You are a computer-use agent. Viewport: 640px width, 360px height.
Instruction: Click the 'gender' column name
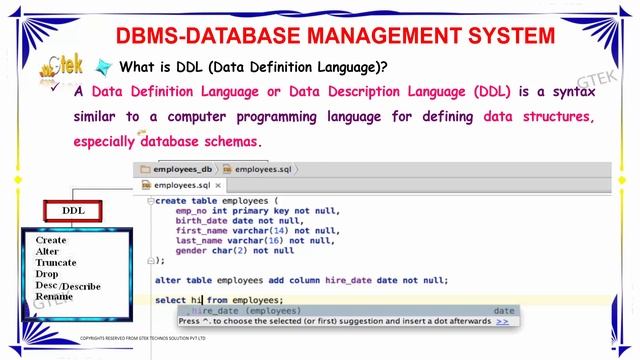click(x=191, y=251)
